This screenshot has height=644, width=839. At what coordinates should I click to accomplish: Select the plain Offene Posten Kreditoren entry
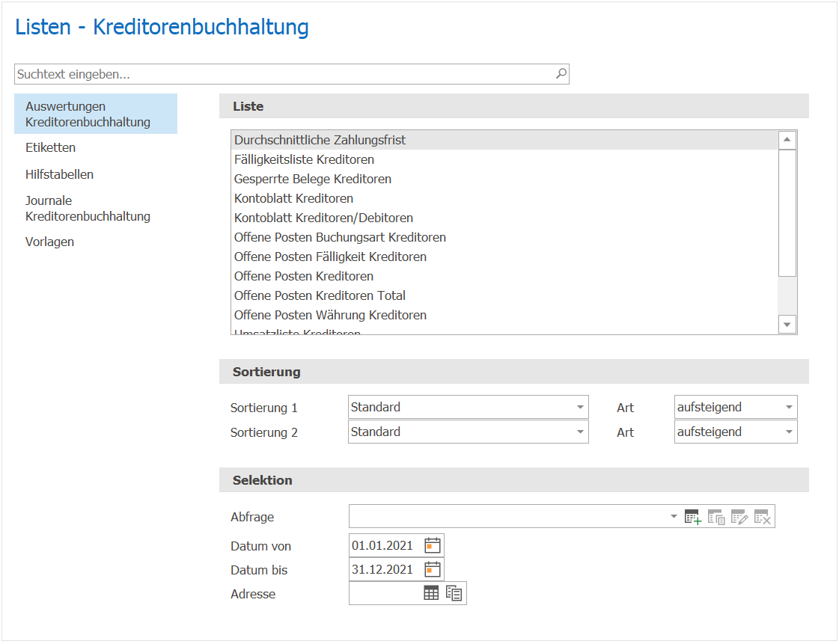505,276
